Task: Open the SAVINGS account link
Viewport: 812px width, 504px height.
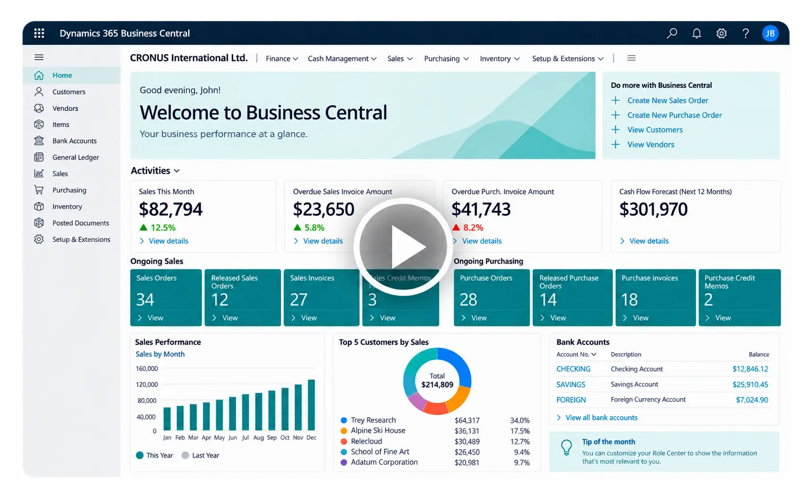Action: coord(571,385)
